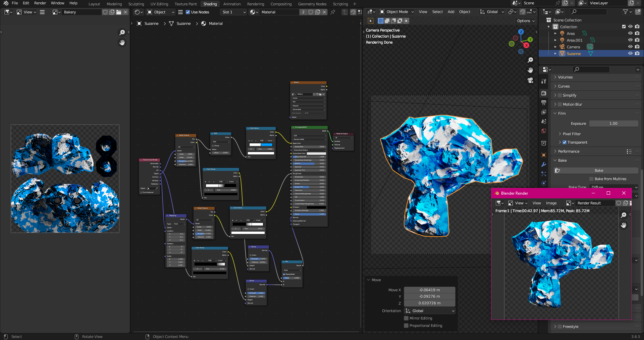Enable the Mirror Editing checkbox
Screen dimensions: 644x340
(x=406, y=318)
